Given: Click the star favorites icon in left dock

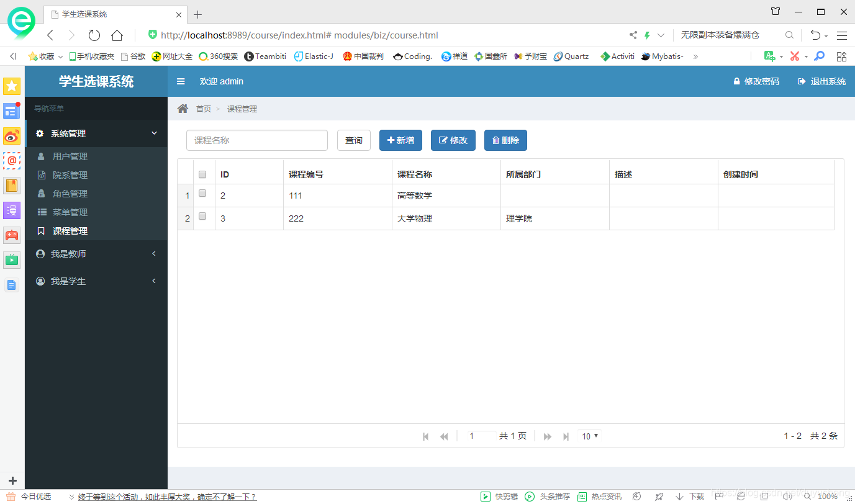Looking at the screenshot, I should coord(12,86).
